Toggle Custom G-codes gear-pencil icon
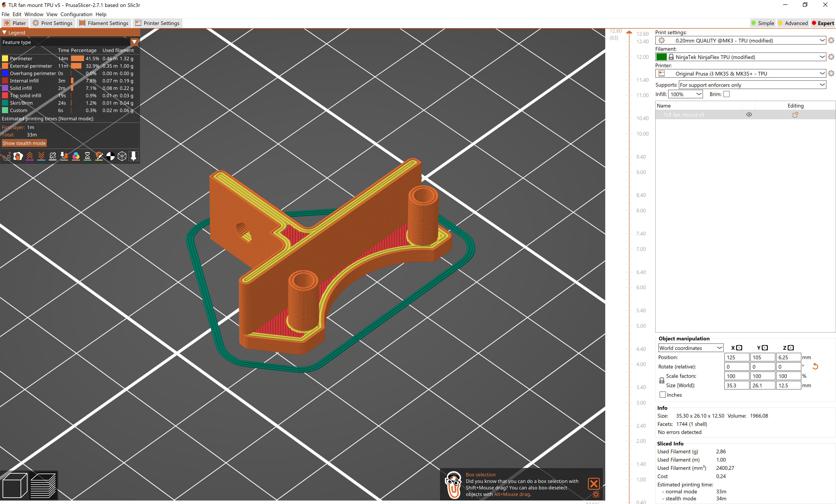 pyautogui.click(x=99, y=156)
